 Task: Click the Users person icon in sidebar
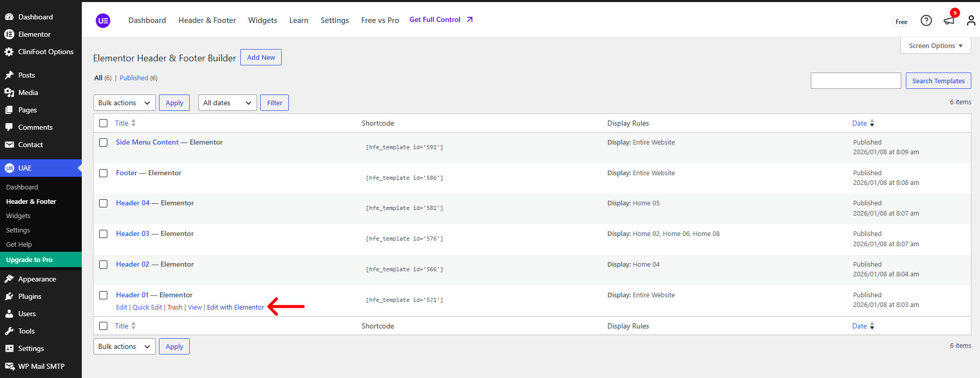(9, 314)
